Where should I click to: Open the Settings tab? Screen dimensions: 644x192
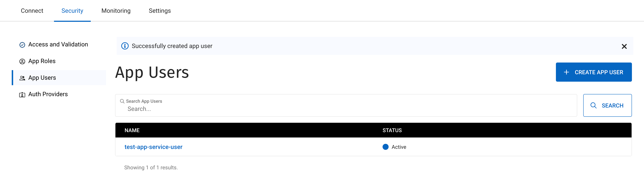click(159, 11)
